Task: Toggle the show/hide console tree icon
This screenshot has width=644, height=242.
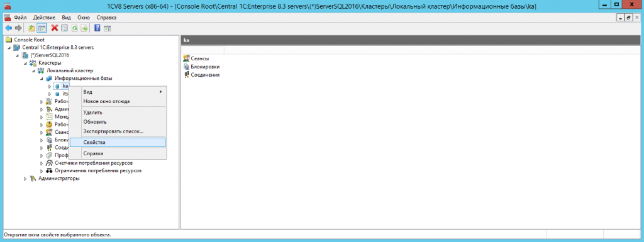Action: tap(42, 28)
